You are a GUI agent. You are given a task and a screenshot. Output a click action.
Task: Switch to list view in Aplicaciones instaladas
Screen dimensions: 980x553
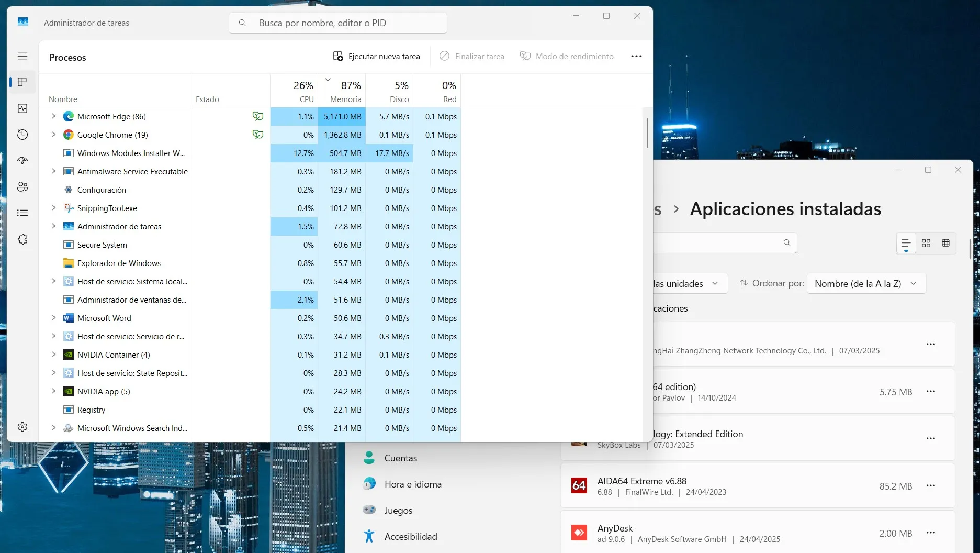[906, 243]
